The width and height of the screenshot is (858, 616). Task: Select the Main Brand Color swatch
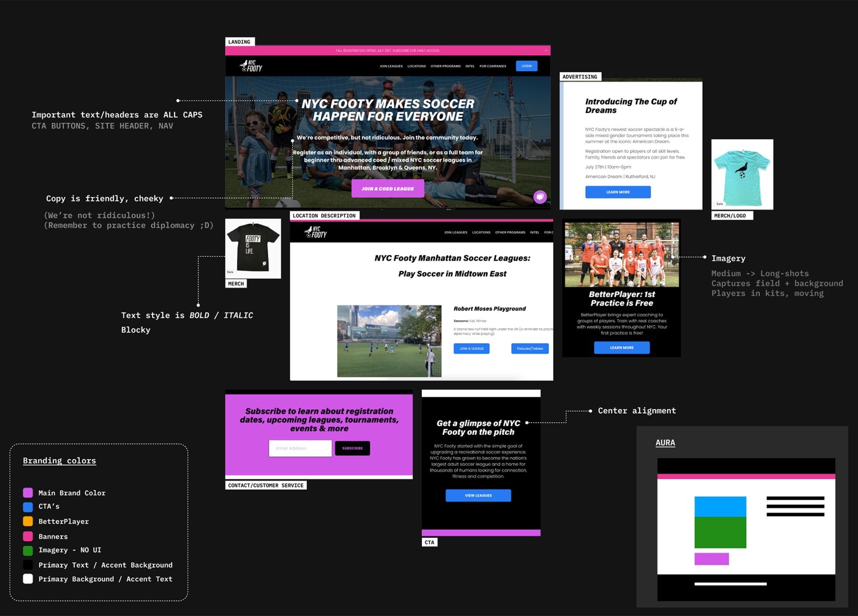tap(28, 493)
